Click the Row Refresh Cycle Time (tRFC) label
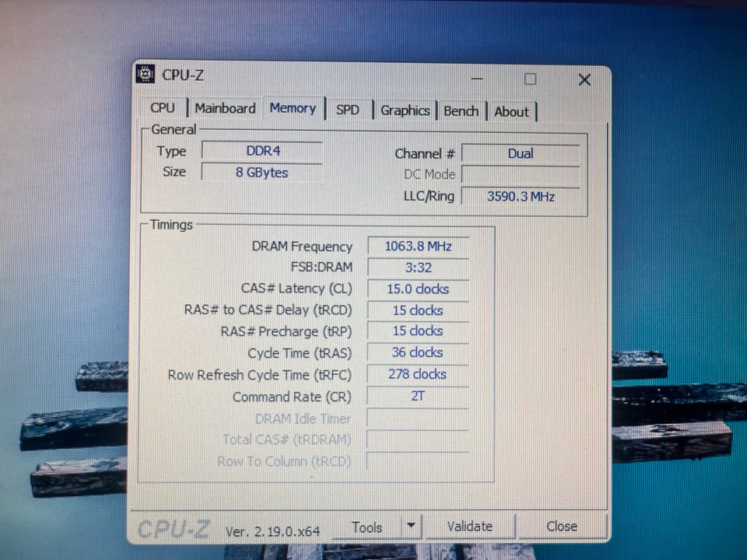 tap(260, 375)
